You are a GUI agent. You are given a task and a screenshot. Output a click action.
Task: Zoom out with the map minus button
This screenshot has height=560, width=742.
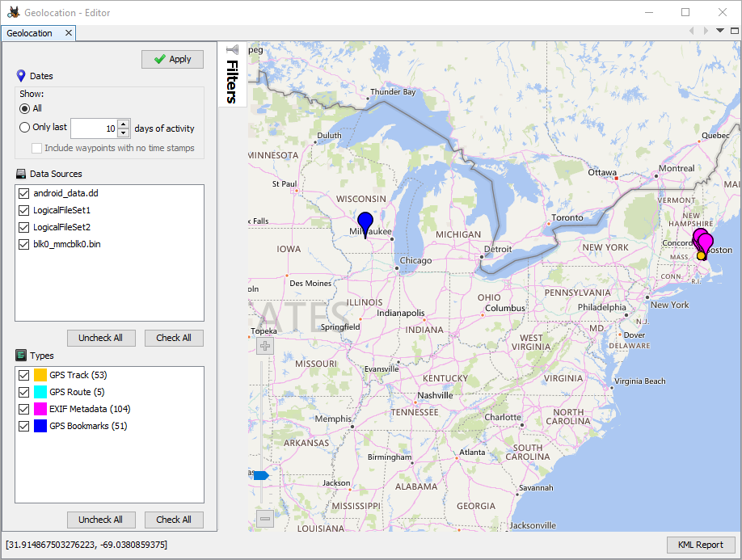(x=265, y=519)
